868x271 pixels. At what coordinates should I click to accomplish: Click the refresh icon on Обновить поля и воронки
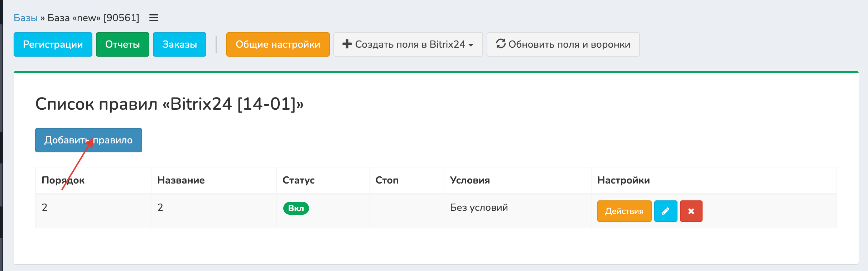coord(501,44)
